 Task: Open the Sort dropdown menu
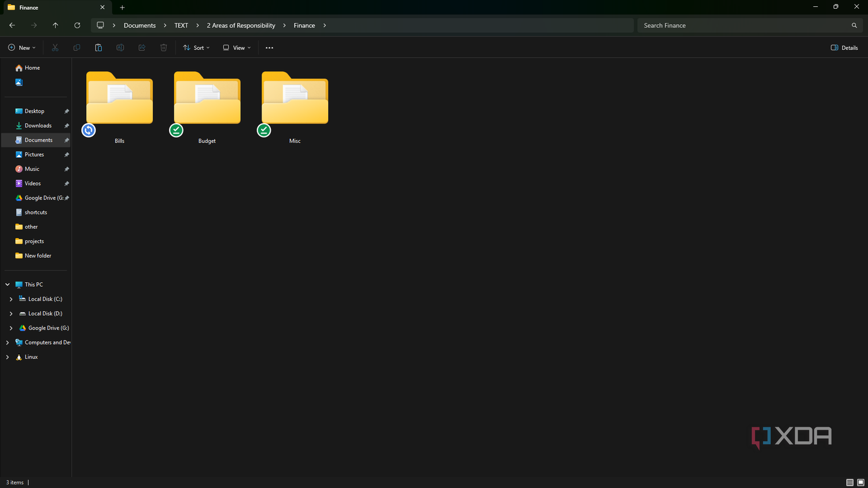196,47
